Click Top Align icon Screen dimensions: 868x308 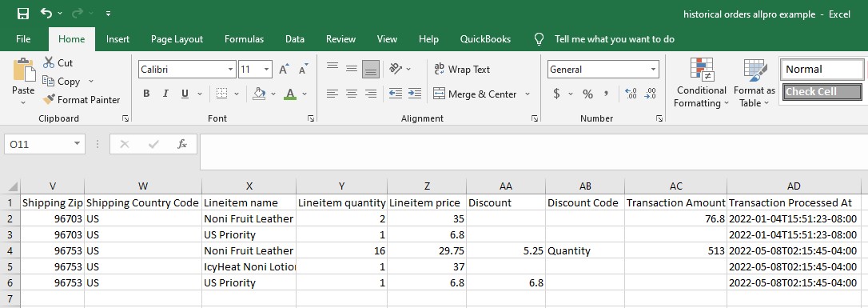pyautogui.click(x=332, y=67)
